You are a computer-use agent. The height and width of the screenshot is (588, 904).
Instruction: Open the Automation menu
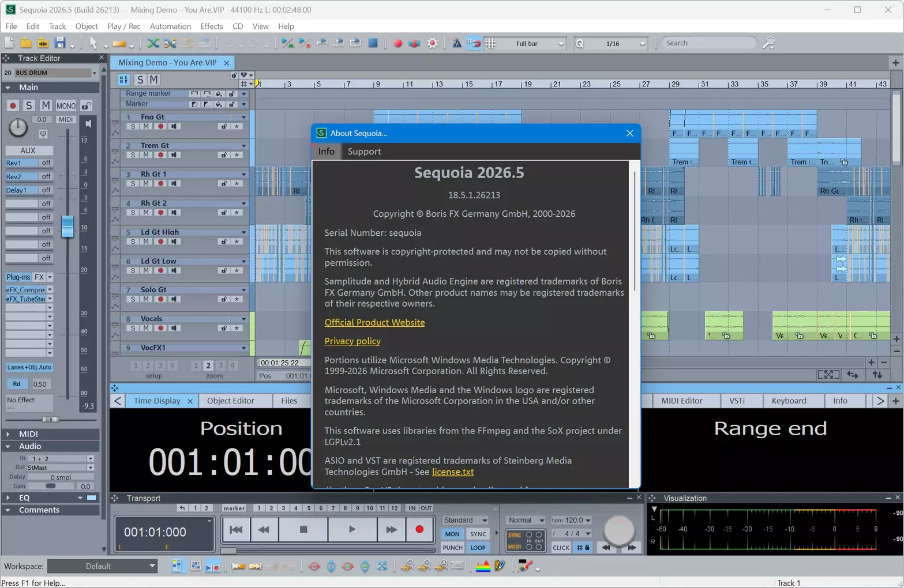tap(170, 26)
